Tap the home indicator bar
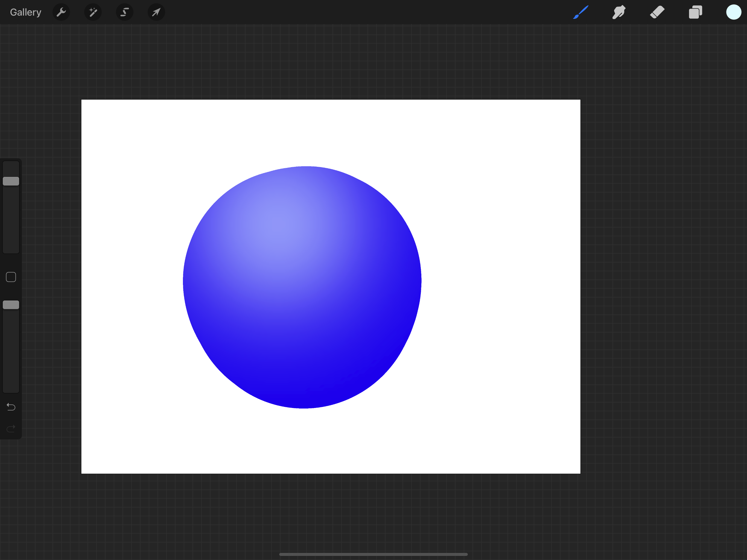Screen dimensions: 747x560 (x=373, y=554)
